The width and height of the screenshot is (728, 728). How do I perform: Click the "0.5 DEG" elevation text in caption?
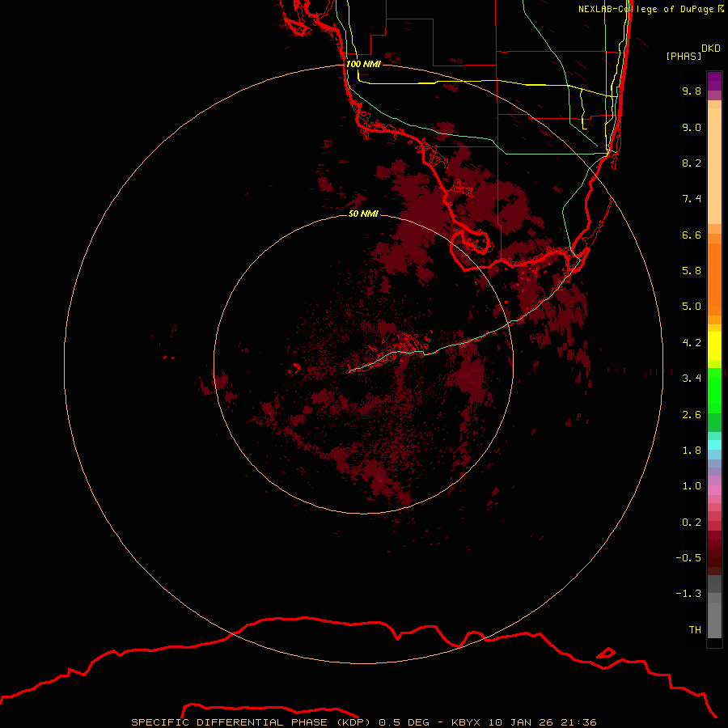tap(404, 722)
